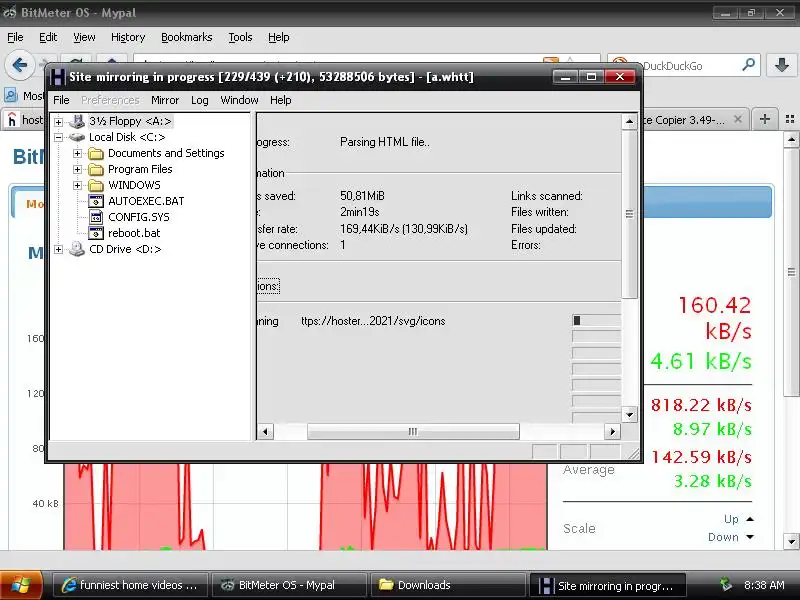The height and width of the screenshot is (600, 800).
Task: Click the Mypal page scrollbar up arrow
Action: 791,139
